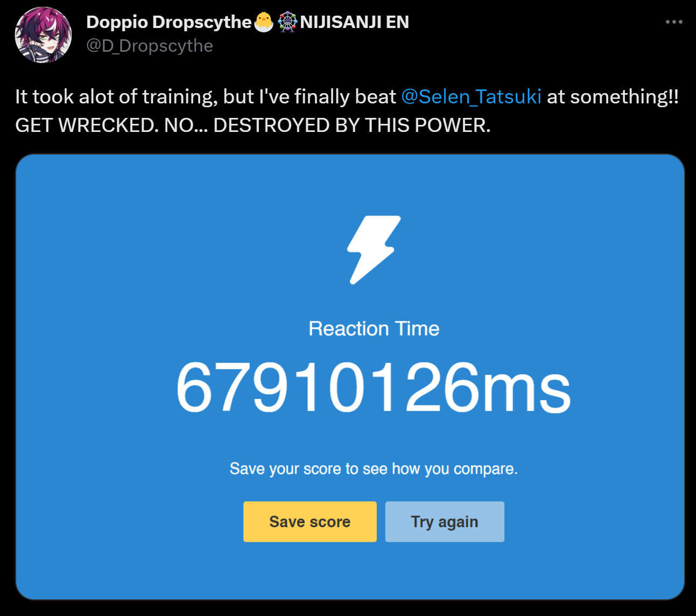The width and height of the screenshot is (696, 616).
Task: Click the white lightning bolt icon
Action: tap(374, 250)
